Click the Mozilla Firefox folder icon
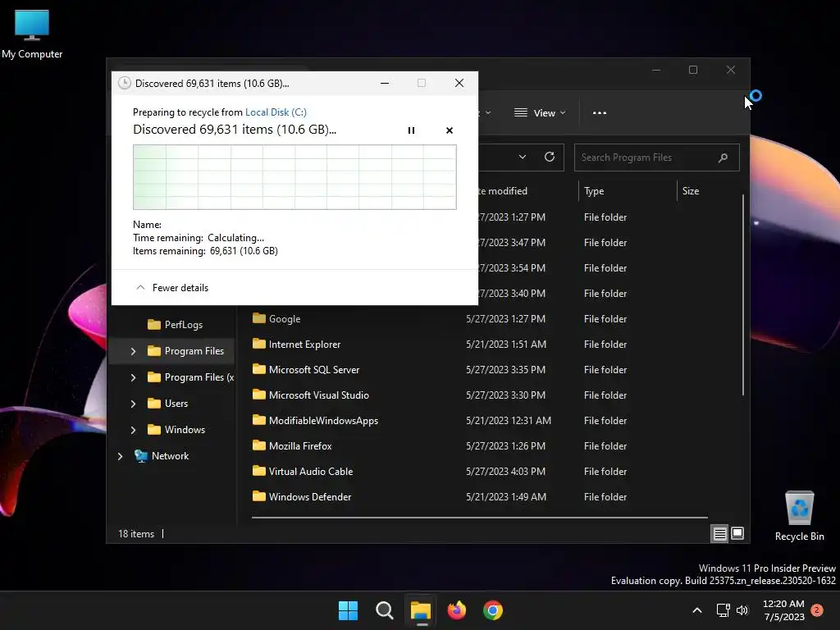Viewport: 840px width, 630px height. pos(259,445)
